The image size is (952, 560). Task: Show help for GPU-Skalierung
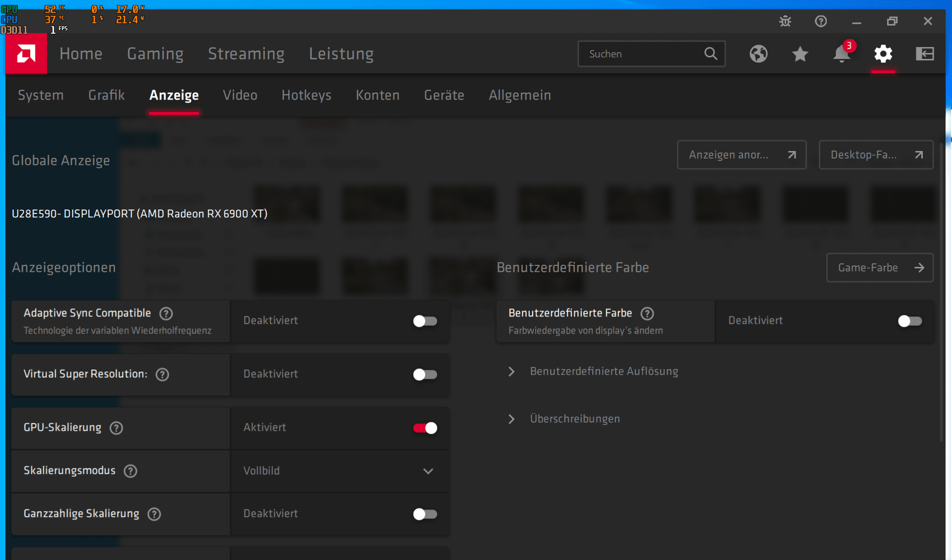point(116,428)
